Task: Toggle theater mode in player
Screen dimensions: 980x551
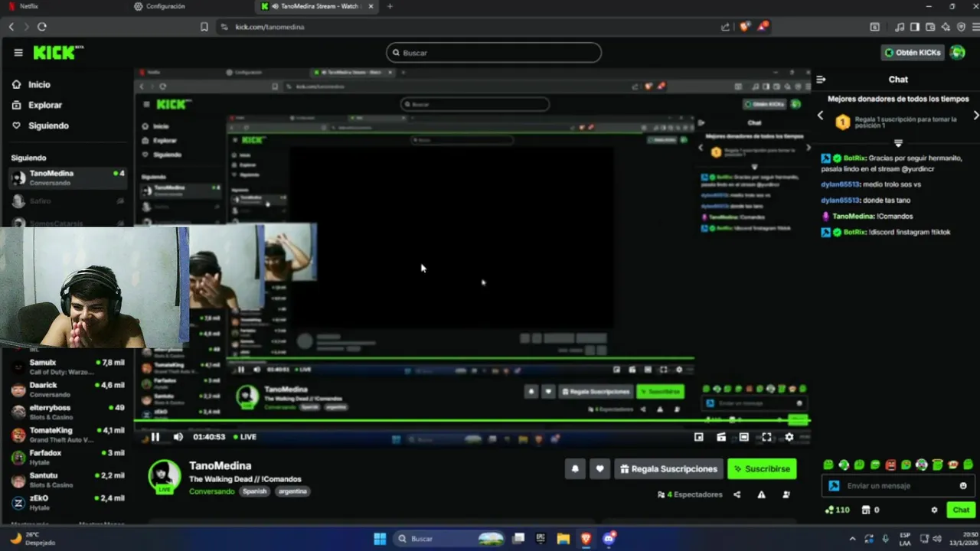Action: 744,437
